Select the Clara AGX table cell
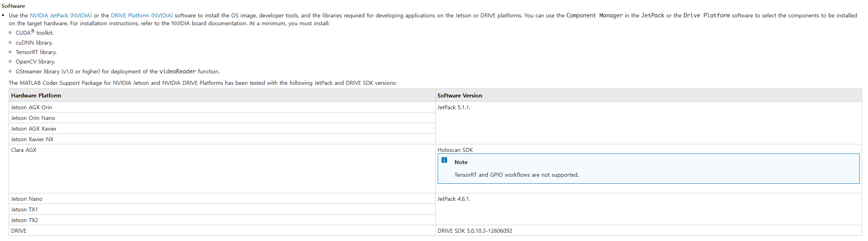 (222, 169)
